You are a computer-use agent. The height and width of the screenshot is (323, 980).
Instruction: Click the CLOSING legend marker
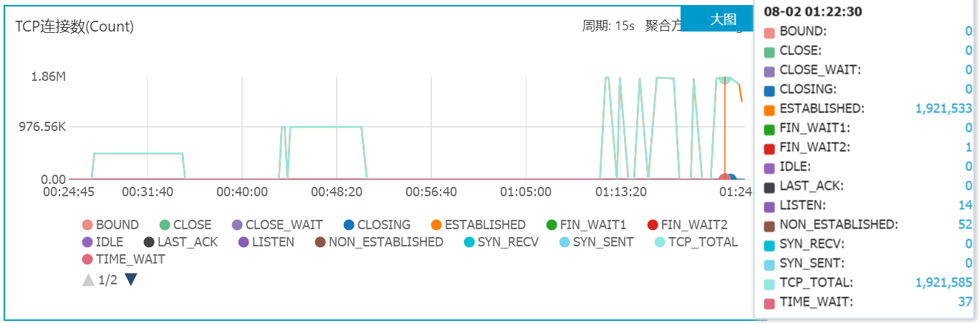(349, 225)
